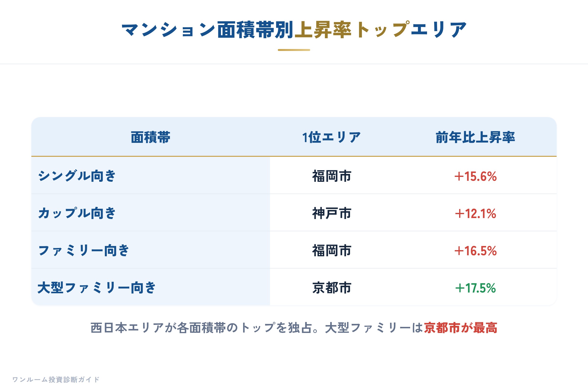This screenshot has height=392, width=588.
Task: Click the カップル向き row label
Action: (x=76, y=213)
